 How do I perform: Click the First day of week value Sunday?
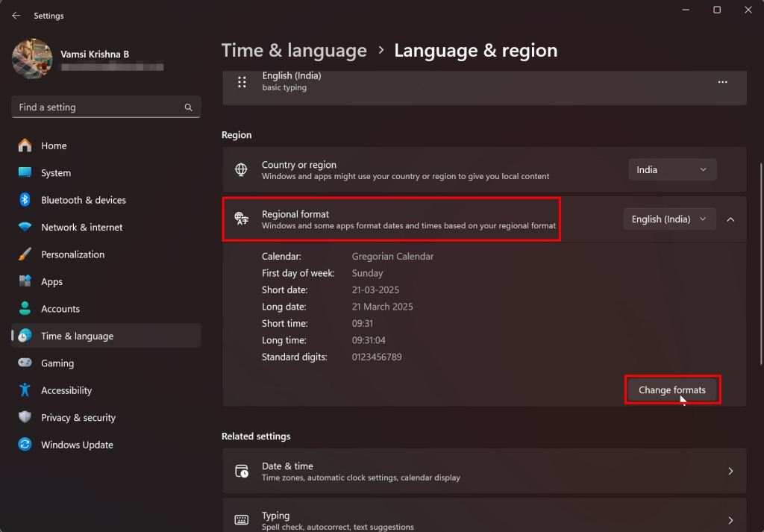coord(367,273)
